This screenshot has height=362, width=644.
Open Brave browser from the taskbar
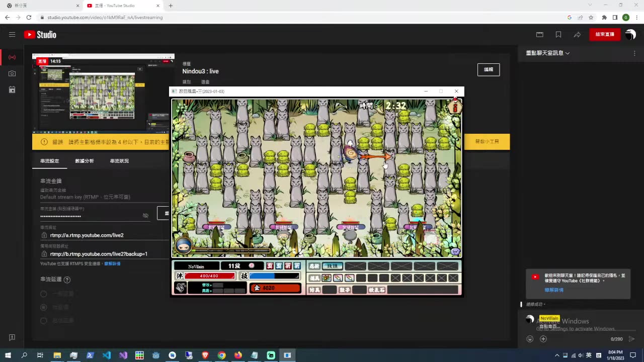205,355
